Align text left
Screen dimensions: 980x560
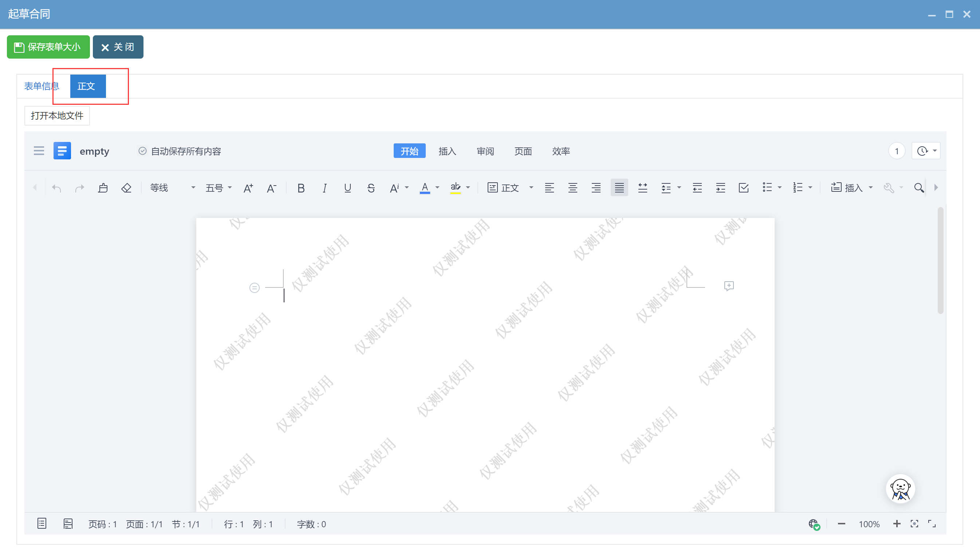549,188
